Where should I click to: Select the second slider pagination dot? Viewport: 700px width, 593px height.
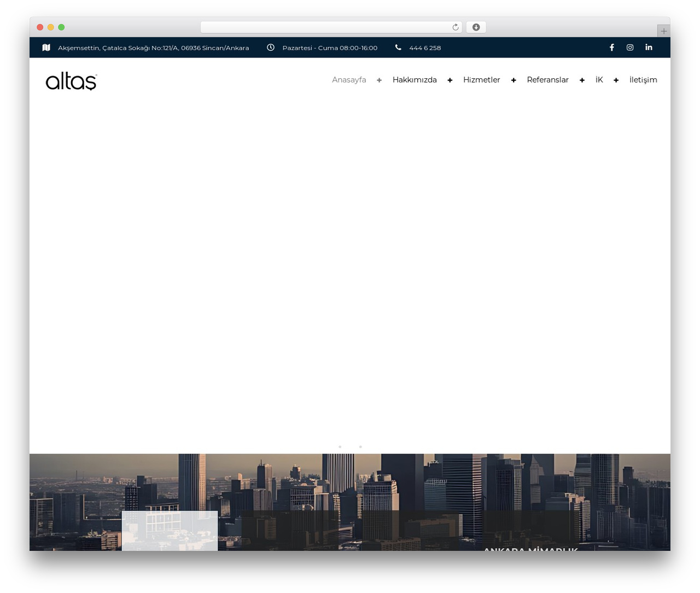360,447
